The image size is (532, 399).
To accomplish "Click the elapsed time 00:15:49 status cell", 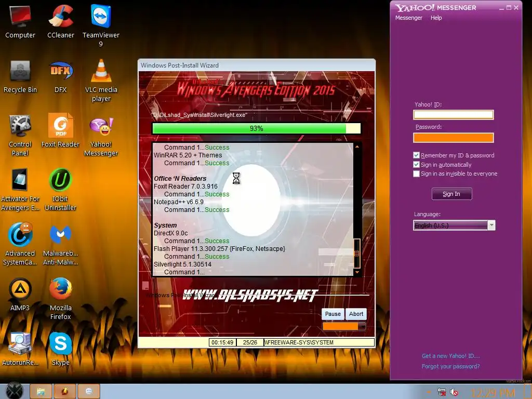I will (222, 342).
